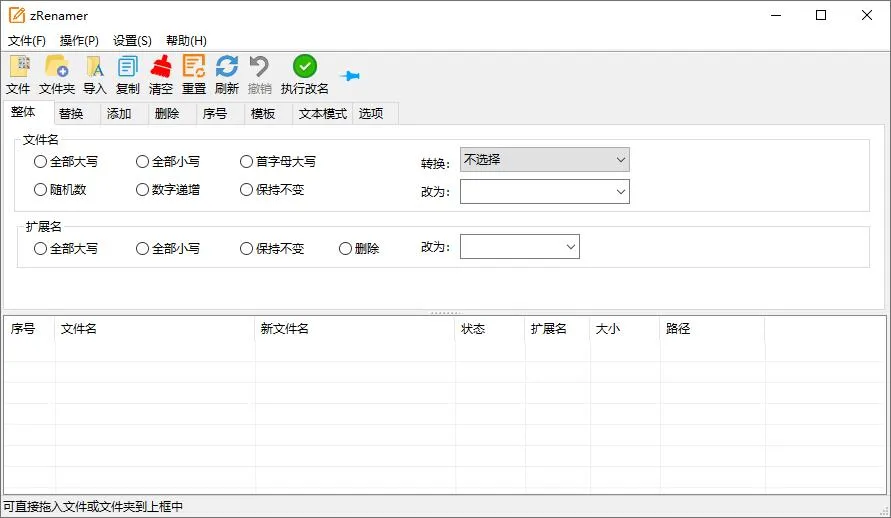Choose the 随机数 radio option

tap(41, 189)
